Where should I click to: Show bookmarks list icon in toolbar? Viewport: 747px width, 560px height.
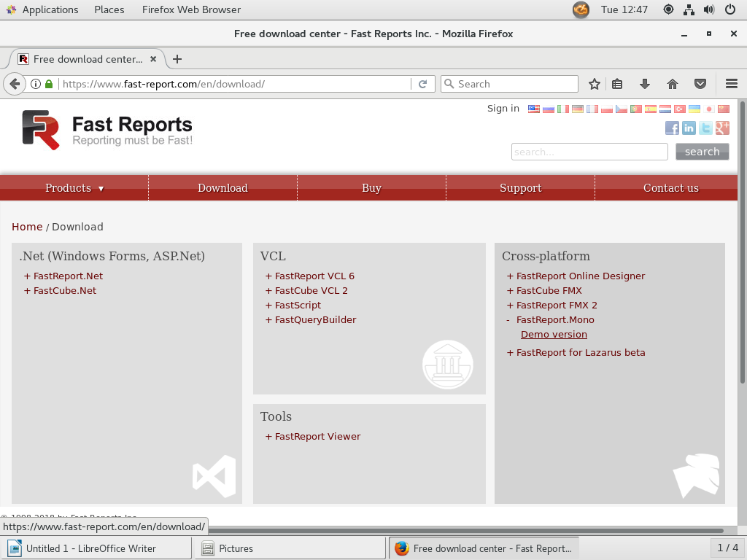[617, 85]
